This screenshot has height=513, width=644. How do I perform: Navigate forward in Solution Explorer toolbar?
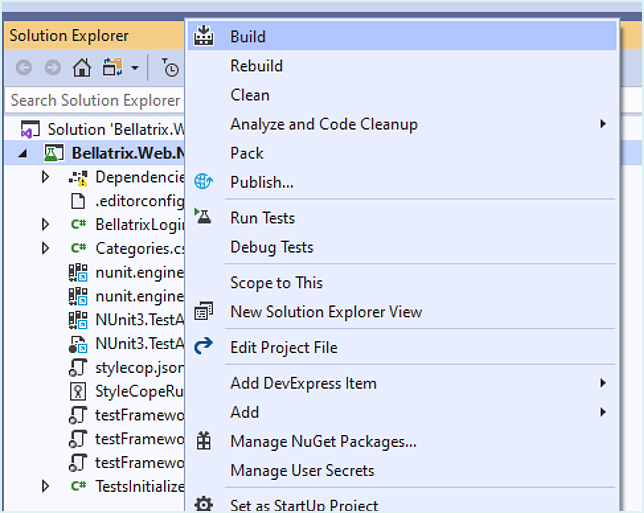click(53, 67)
